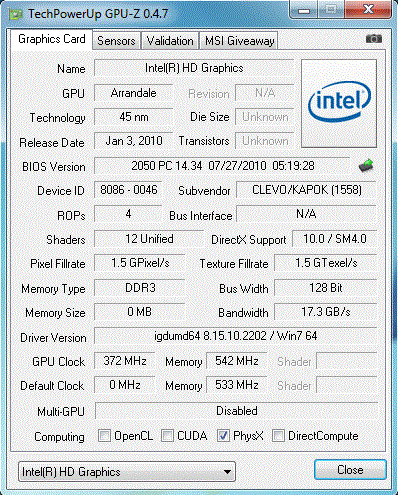
Task: Click the Technology value 45 nm
Action: (x=134, y=117)
